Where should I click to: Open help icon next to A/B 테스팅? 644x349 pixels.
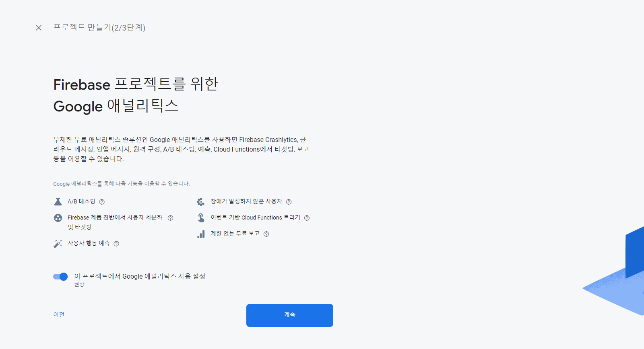[x=102, y=202]
